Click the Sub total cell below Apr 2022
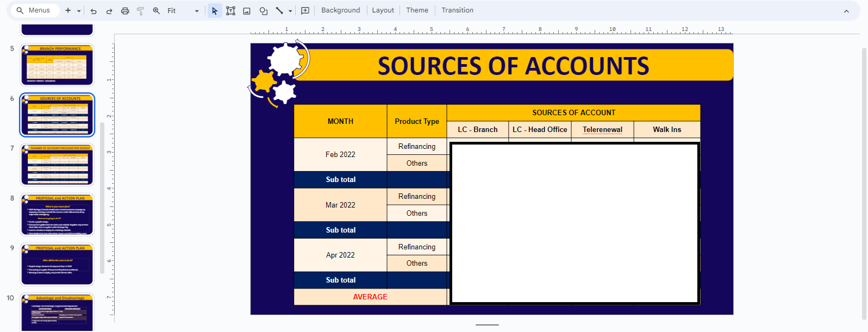Image resolution: width=868 pixels, height=332 pixels. tap(340, 280)
